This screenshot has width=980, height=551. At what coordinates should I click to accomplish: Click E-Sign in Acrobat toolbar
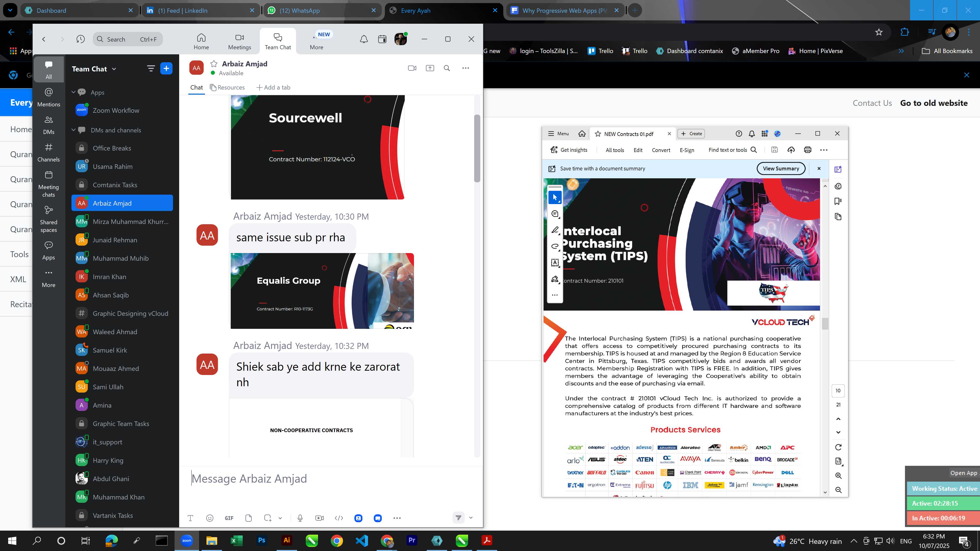click(687, 150)
